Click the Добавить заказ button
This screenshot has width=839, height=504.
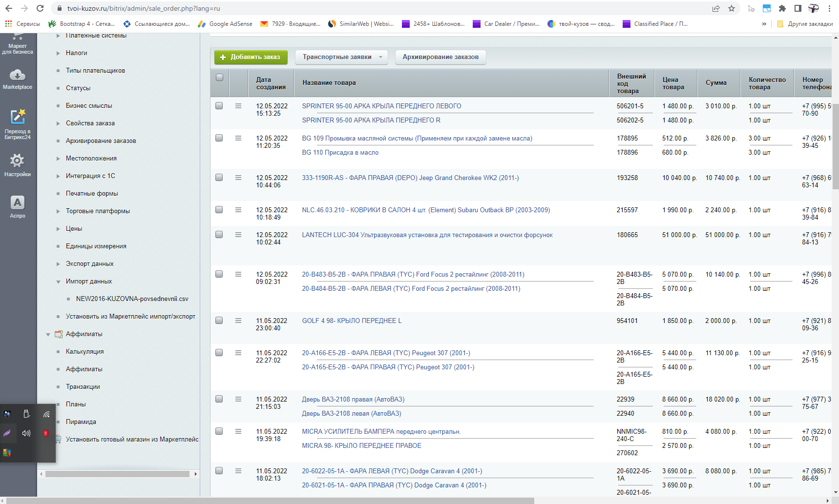pos(251,57)
